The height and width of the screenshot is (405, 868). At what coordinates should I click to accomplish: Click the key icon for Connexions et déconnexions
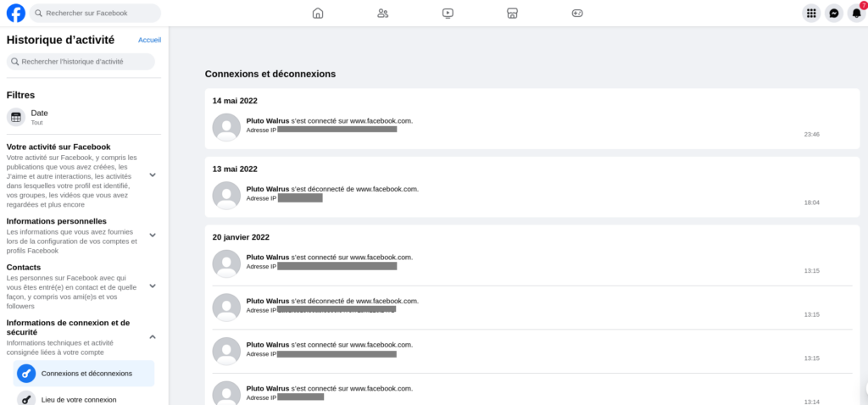click(26, 374)
